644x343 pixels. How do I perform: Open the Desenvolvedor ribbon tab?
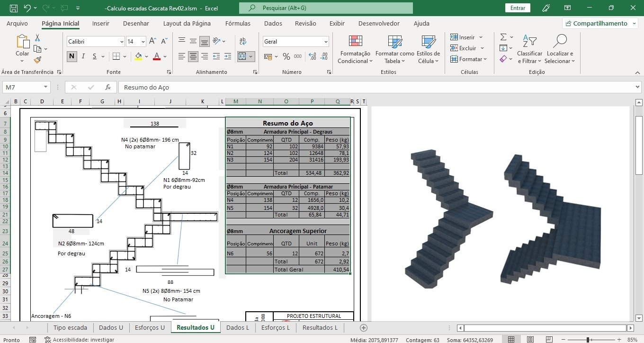click(x=379, y=23)
